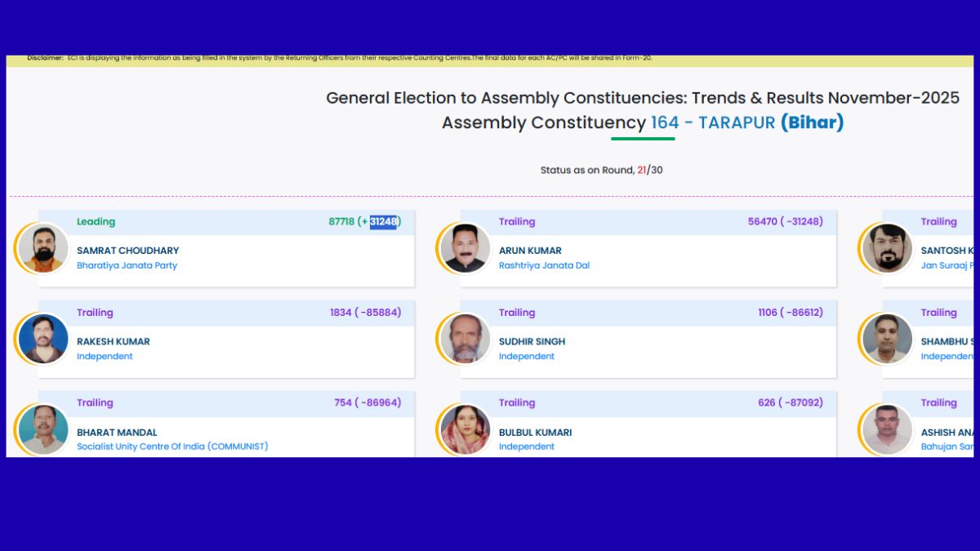The image size is (980, 551).
Task: Click Bulbul Kumari's candidate photo
Action: coord(465,429)
